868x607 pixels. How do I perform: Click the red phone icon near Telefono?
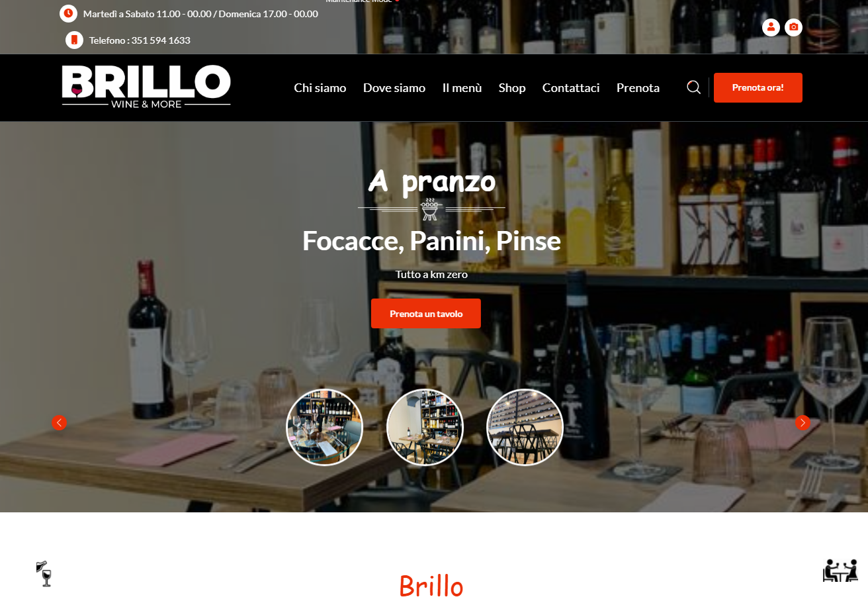(x=74, y=40)
